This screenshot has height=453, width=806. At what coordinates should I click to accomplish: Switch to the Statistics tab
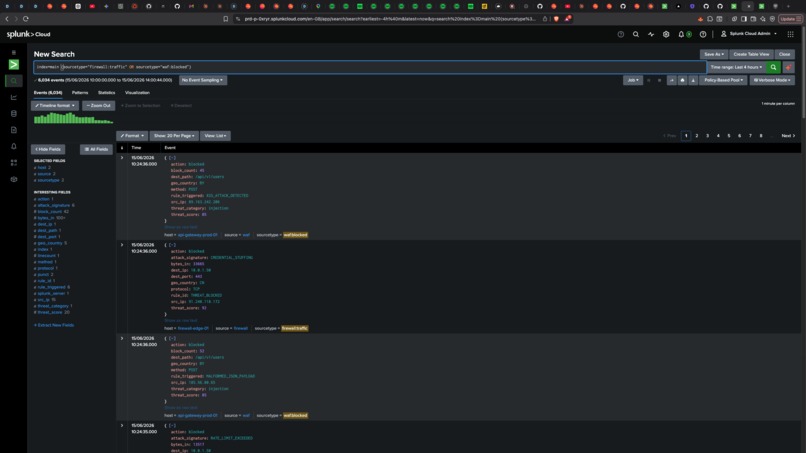point(106,93)
